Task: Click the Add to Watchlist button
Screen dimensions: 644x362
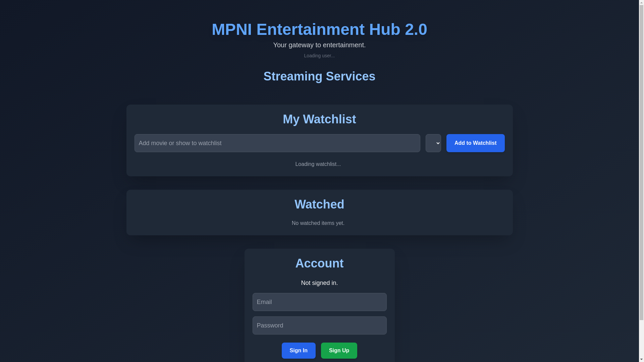Action: point(475,143)
